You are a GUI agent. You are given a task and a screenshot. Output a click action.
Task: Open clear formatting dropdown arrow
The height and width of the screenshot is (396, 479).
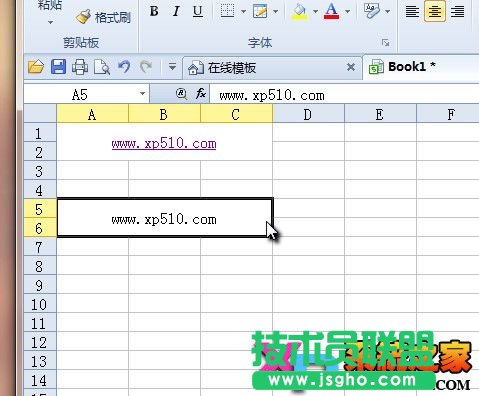(387, 12)
